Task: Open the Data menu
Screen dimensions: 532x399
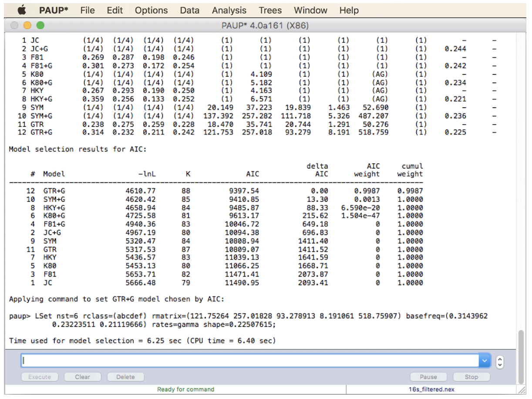Action: coord(189,10)
